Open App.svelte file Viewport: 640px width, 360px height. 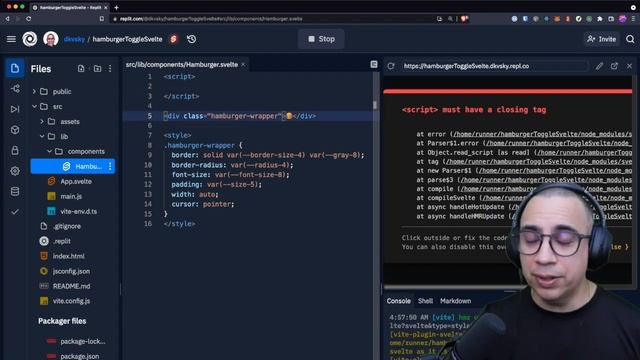point(76,181)
